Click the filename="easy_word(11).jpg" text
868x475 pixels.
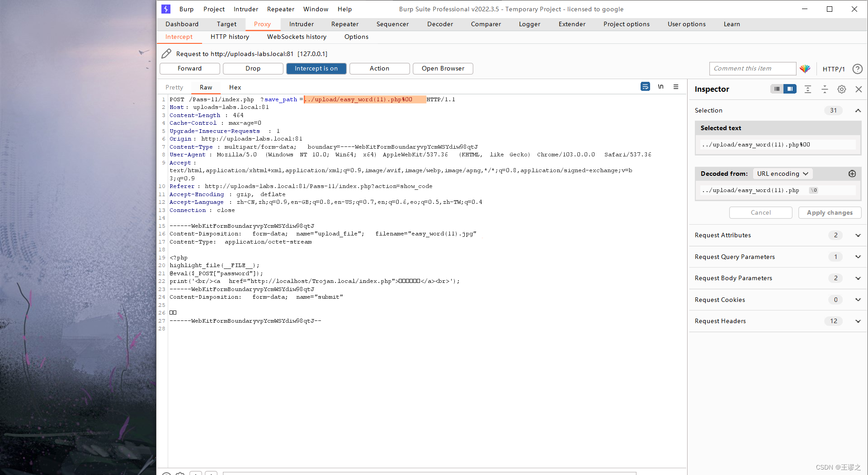tap(425, 234)
